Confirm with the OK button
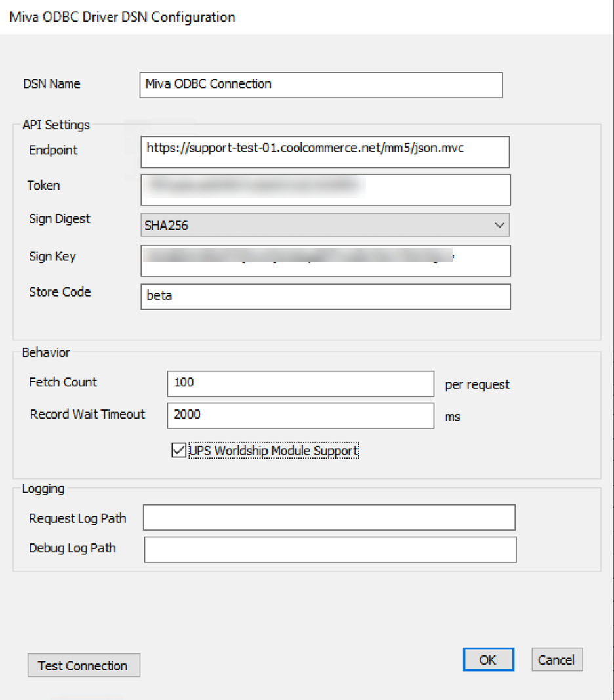This screenshot has width=614, height=700. tap(489, 659)
